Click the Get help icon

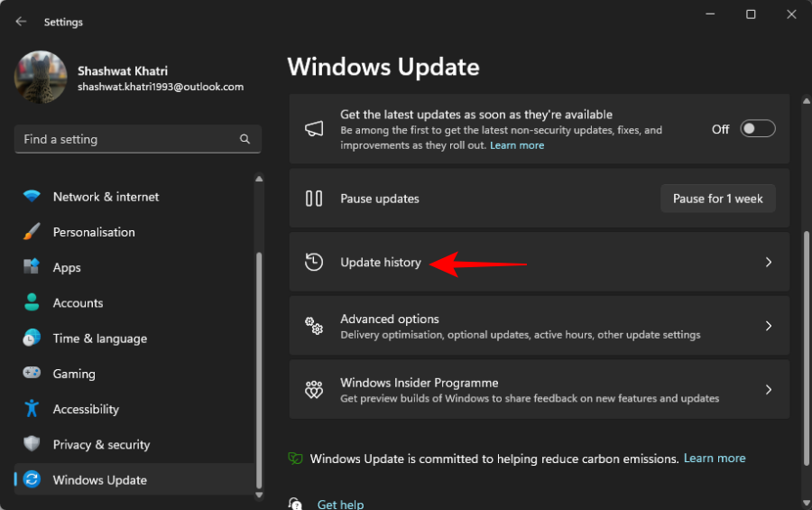[x=296, y=504]
